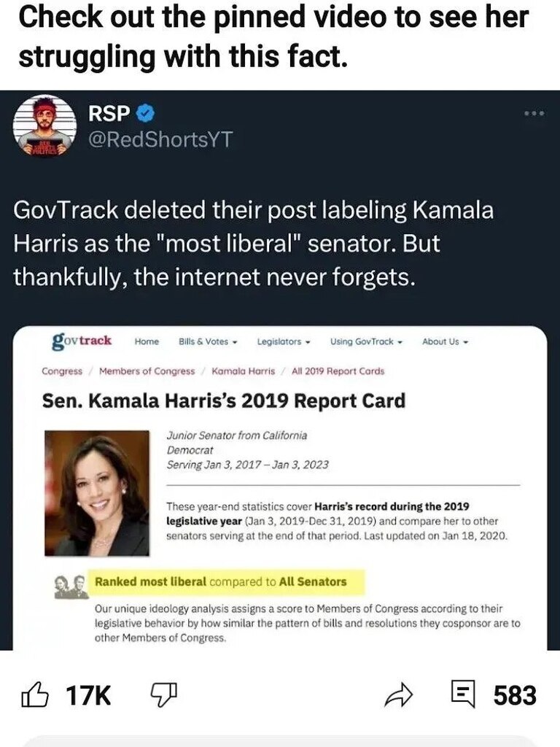The height and width of the screenshot is (747, 560).
Task: Select the Home menu item
Action: [x=147, y=341]
